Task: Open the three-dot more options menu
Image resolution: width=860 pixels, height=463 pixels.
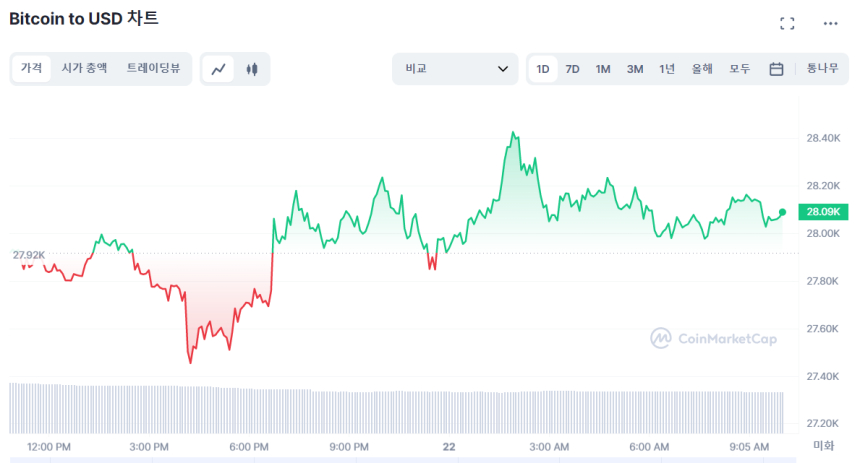Action: click(831, 23)
